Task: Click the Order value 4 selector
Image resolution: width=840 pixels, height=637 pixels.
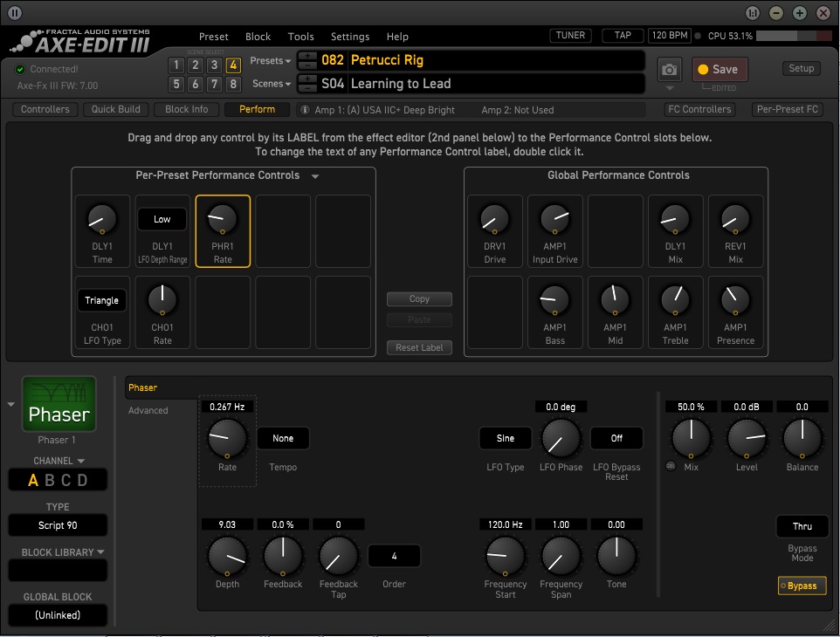Action: tap(394, 556)
